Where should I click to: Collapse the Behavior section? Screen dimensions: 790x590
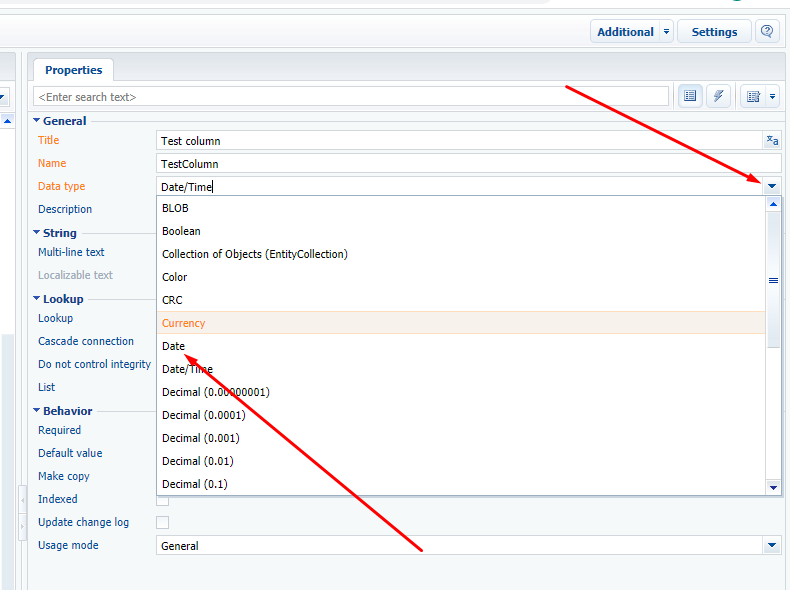36,410
